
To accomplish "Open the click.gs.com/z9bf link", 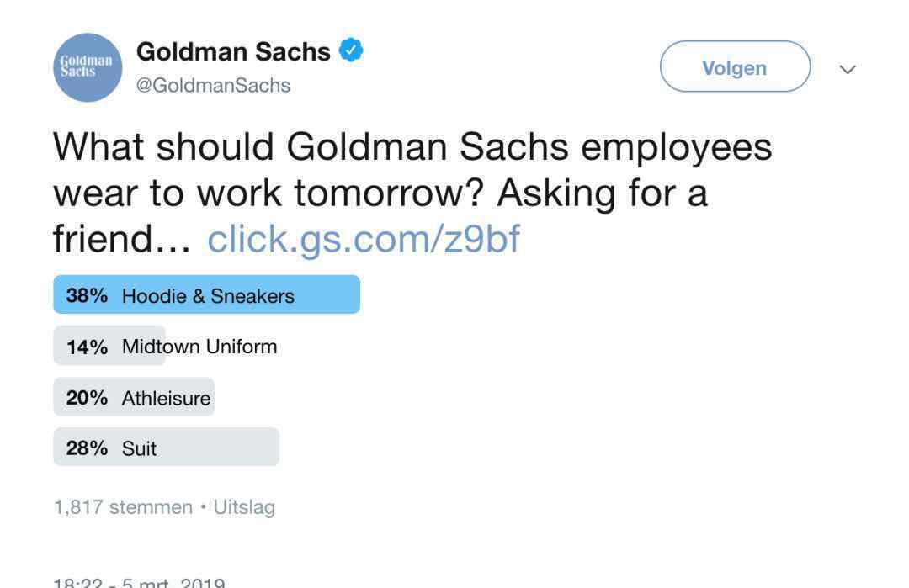I will [364, 239].
